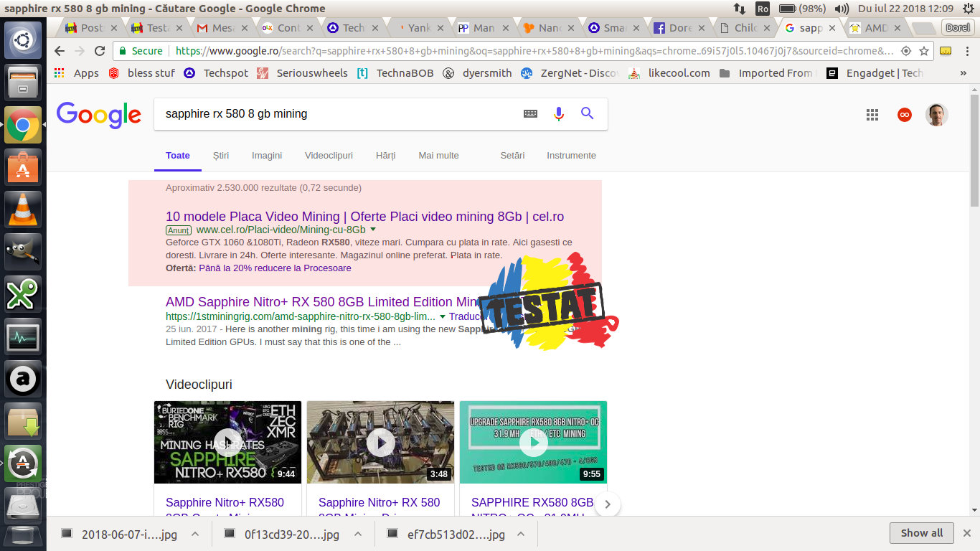Open Serioushweels bookmark
Image resolution: width=980 pixels, height=551 pixels.
click(x=302, y=73)
